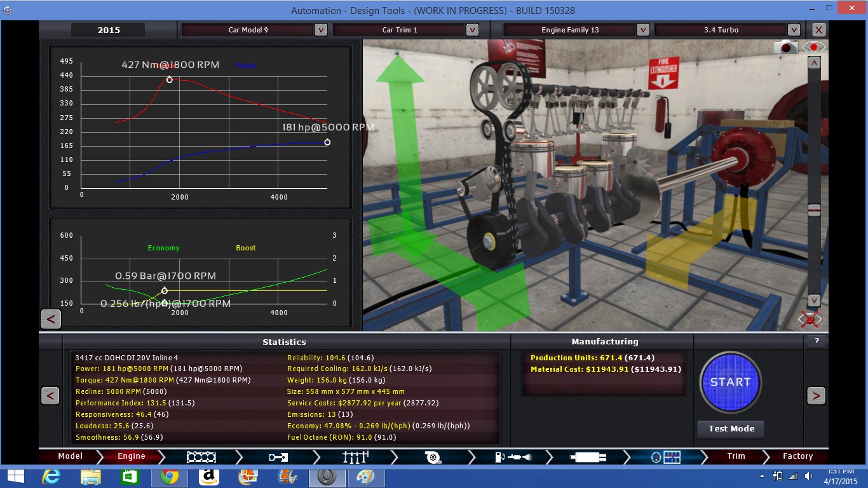Open the Windows Store taskbar icon
Viewport: 868px width, 488px height.
pyautogui.click(x=130, y=477)
